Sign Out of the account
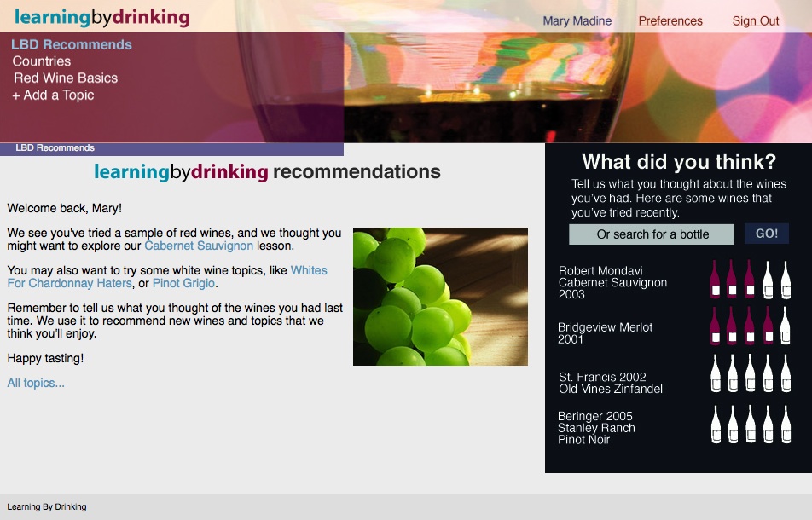This screenshot has height=520, width=812. point(756,21)
